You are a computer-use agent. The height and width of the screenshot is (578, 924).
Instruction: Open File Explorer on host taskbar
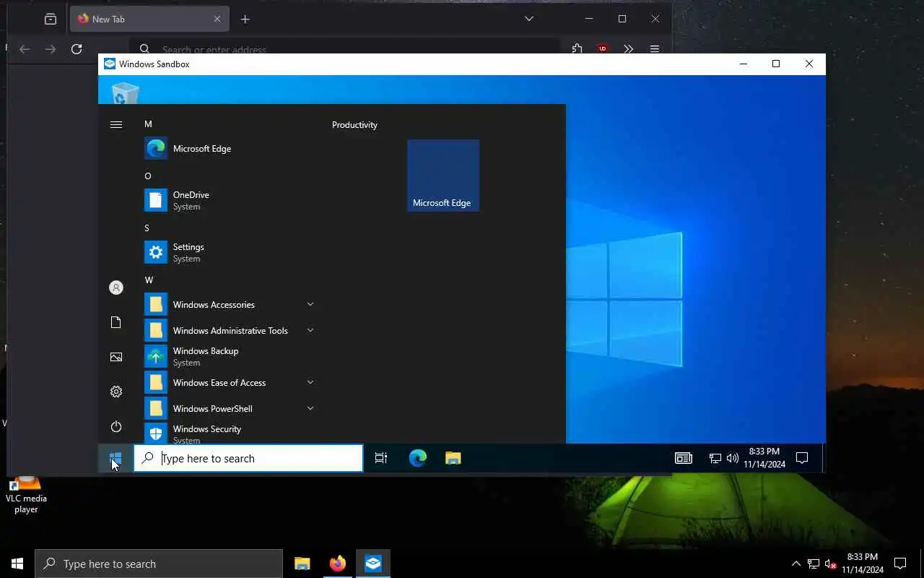[x=302, y=564]
